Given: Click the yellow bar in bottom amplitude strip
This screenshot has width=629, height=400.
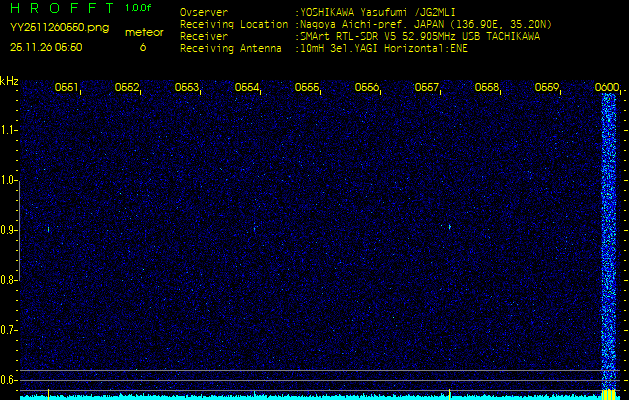Looking at the screenshot, I should click(607, 395).
